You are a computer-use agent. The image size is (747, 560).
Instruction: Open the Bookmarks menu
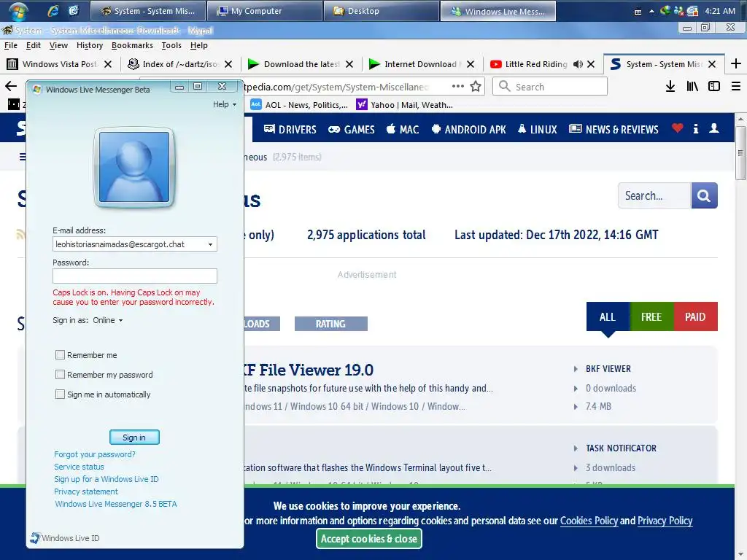pos(132,45)
